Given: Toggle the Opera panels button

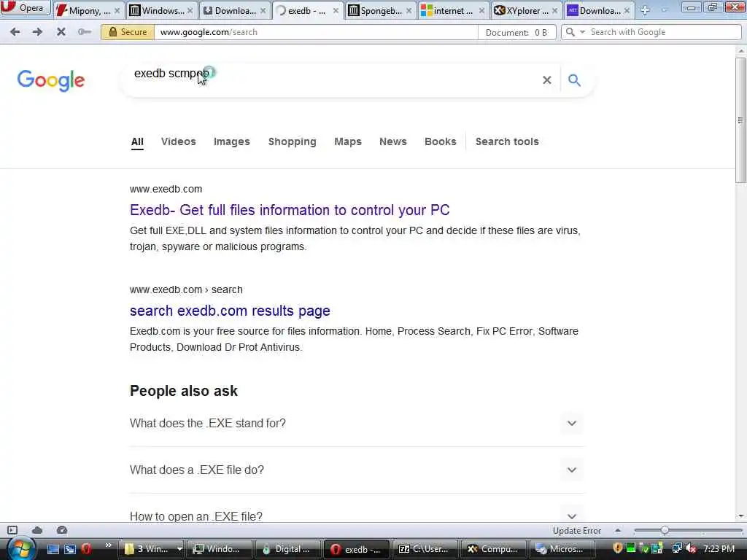Looking at the screenshot, I should (12, 530).
